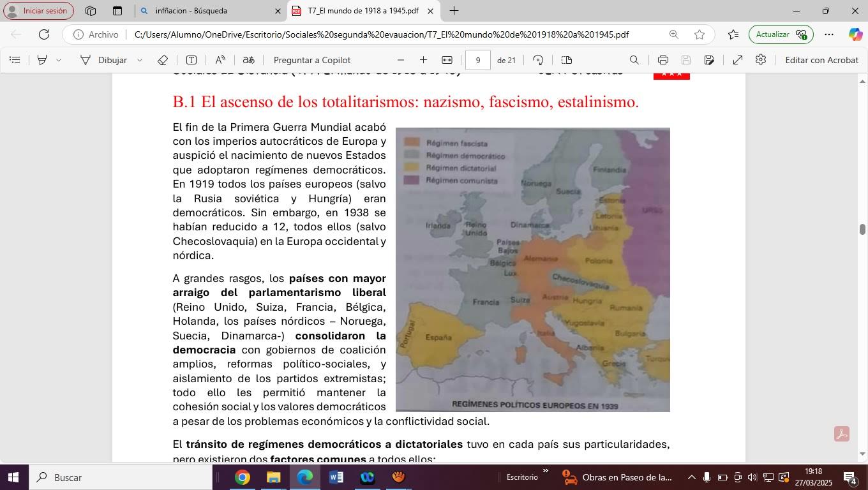
Task: Click the page number input field
Action: (x=477, y=60)
